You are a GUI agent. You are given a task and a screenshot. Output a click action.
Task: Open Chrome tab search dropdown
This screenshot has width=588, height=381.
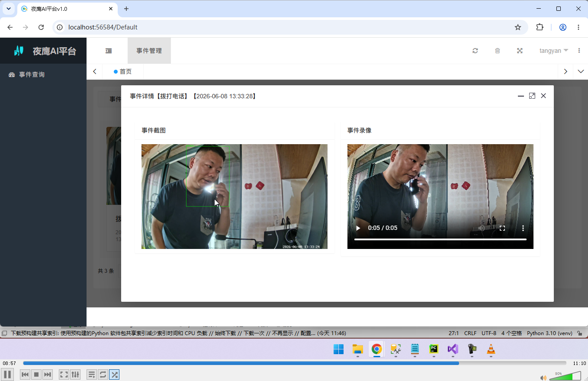(8, 9)
